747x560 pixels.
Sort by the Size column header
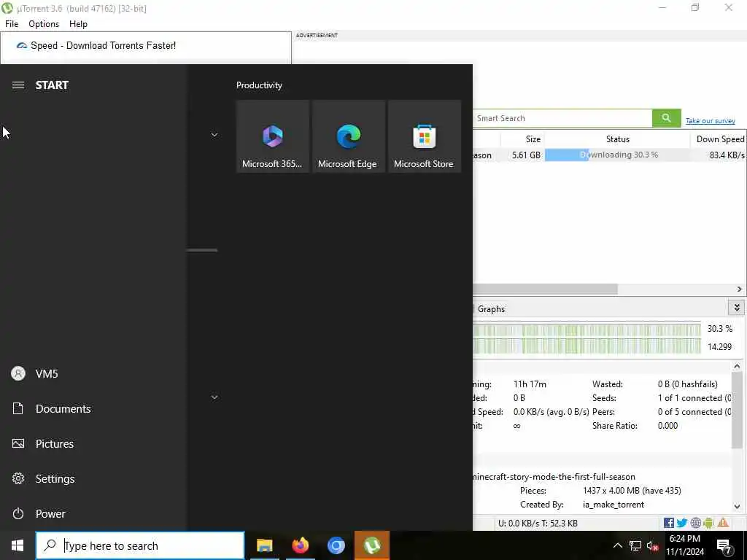[x=522, y=139]
